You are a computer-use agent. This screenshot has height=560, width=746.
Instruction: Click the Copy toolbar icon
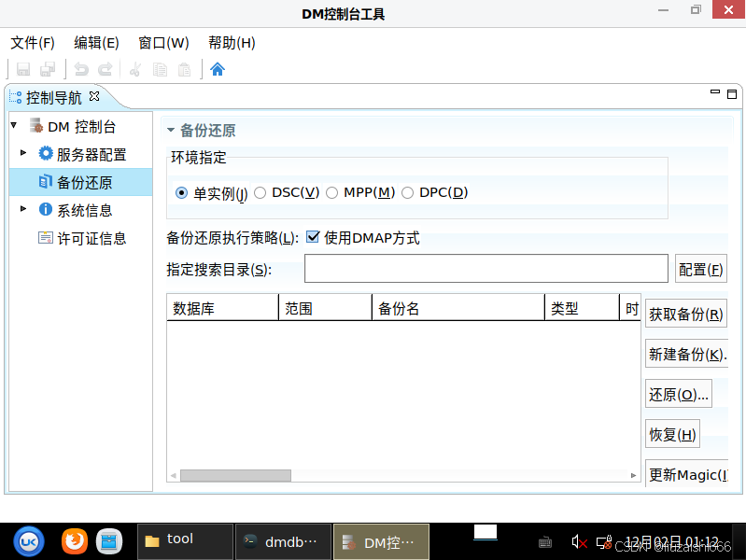pyautogui.click(x=160, y=69)
